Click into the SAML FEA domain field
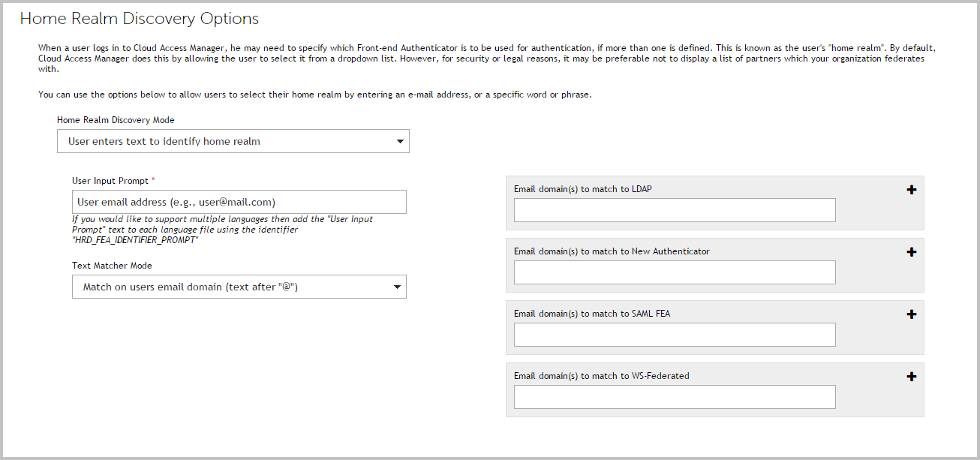980x460 pixels. 675,335
